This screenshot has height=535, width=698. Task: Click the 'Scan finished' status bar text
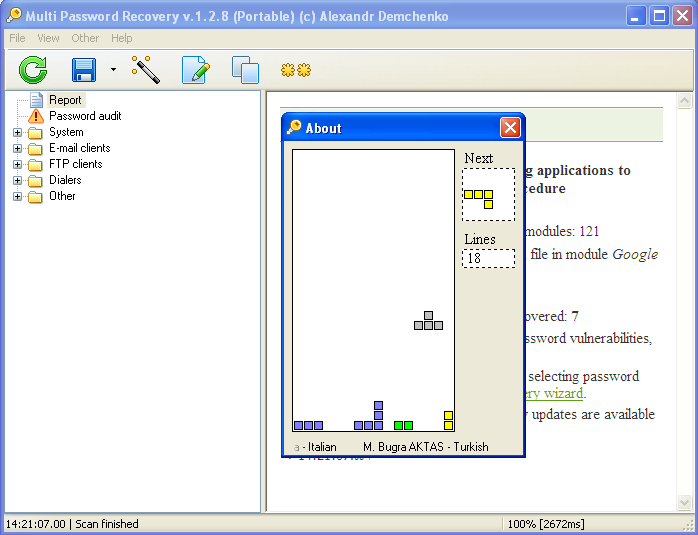[x=107, y=524]
